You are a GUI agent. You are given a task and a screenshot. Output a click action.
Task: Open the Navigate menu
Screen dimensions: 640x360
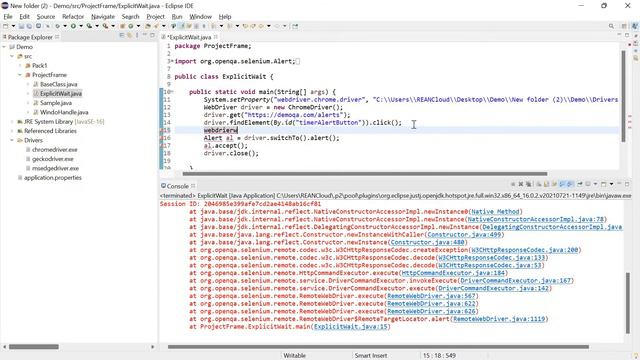pos(103,16)
